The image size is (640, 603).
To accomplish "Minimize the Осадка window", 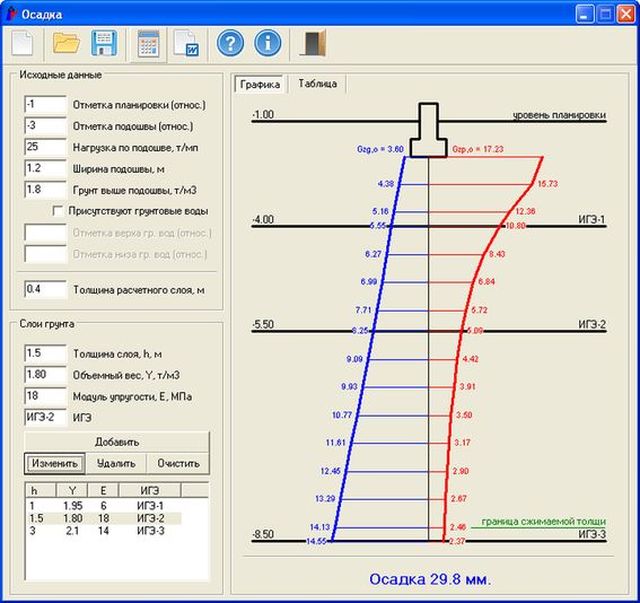I will point(584,14).
